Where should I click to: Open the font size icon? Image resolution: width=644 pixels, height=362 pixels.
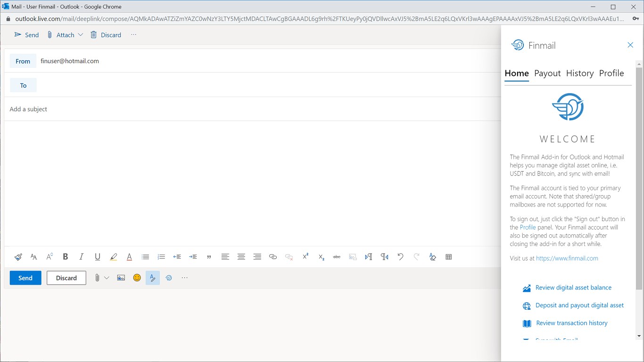coord(50,257)
